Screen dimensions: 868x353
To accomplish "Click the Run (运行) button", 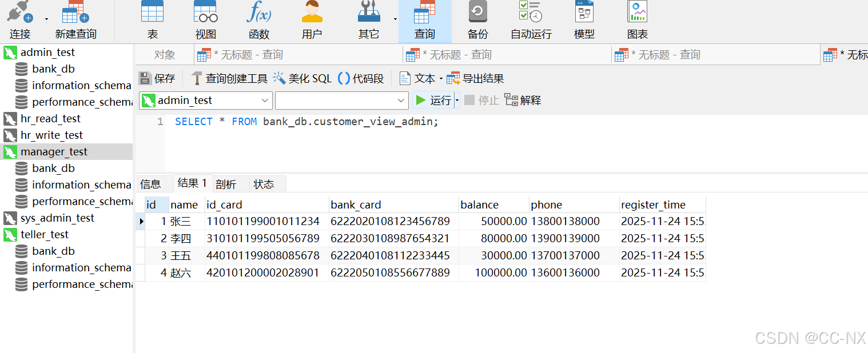I will tap(433, 101).
